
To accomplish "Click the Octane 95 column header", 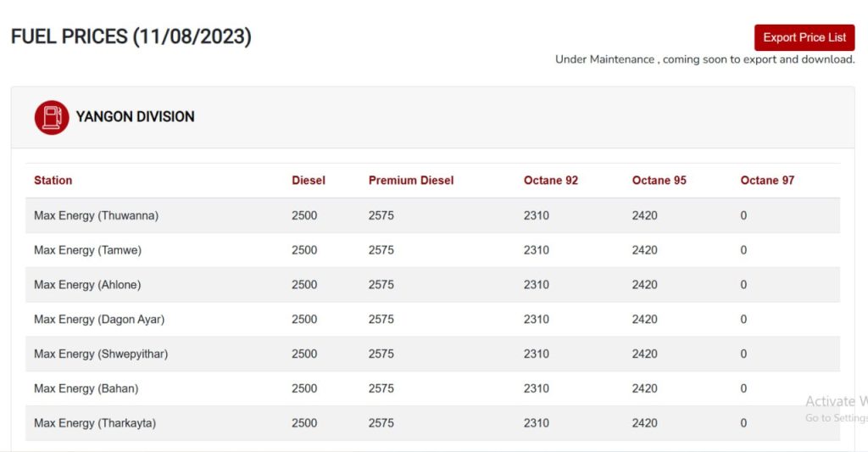I will tap(659, 180).
